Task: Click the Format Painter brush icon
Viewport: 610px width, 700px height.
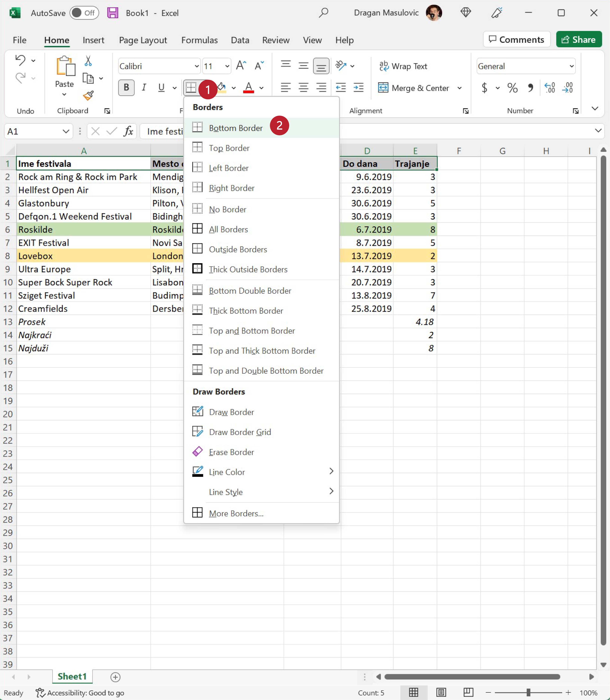Action: pyautogui.click(x=88, y=96)
